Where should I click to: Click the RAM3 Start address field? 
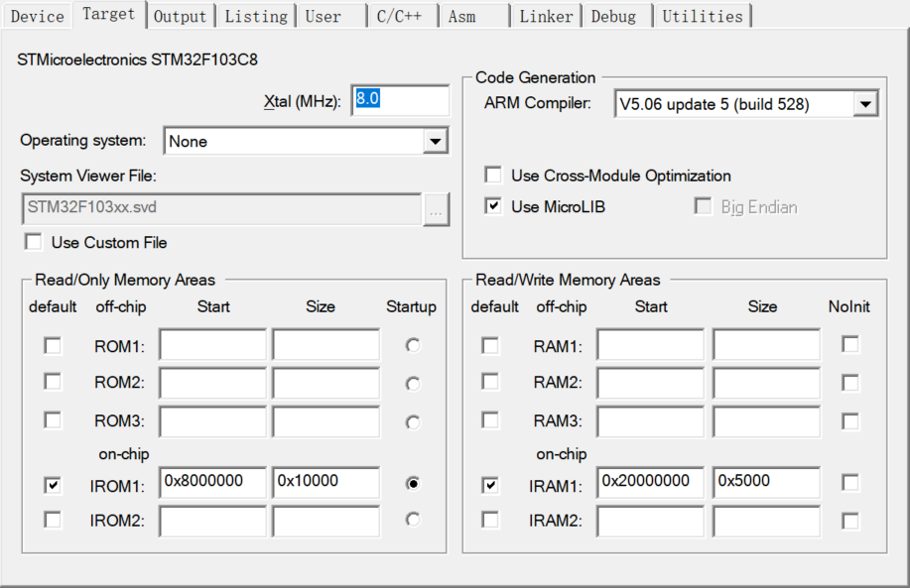point(651,421)
